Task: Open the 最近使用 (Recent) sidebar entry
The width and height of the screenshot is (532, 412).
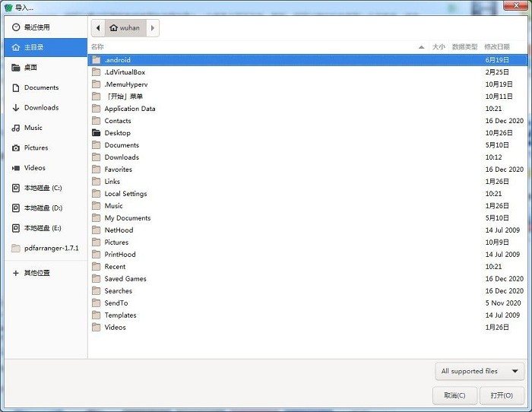Action: pyautogui.click(x=36, y=27)
